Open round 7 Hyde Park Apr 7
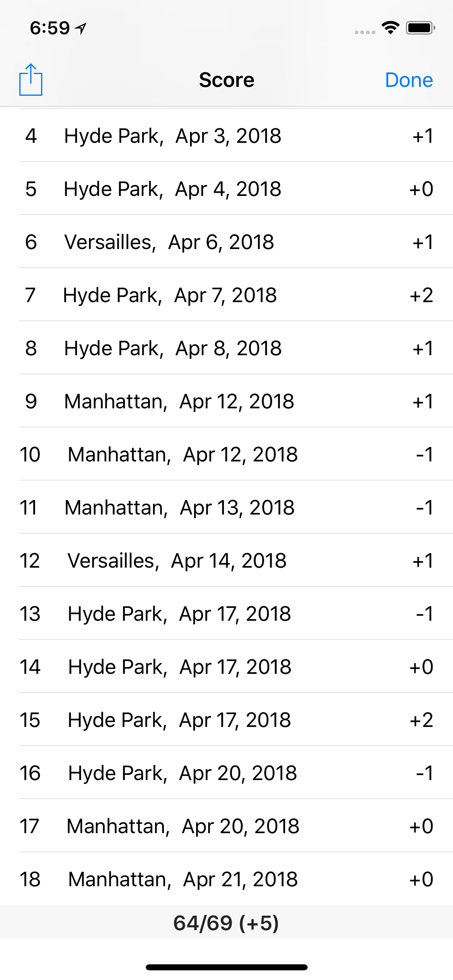 pyautogui.click(x=226, y=295)
